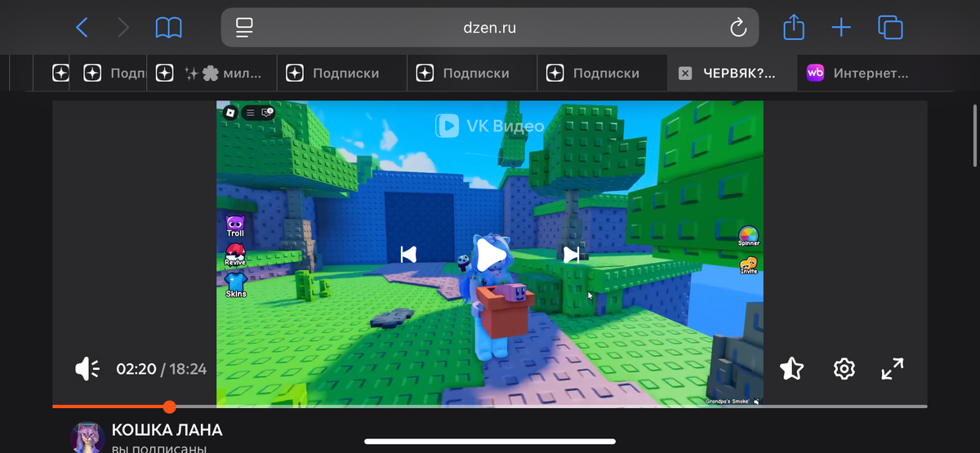Switch to the tab starting with clover emoji
This screenshot has height=453, width=980.
point(212,73)
